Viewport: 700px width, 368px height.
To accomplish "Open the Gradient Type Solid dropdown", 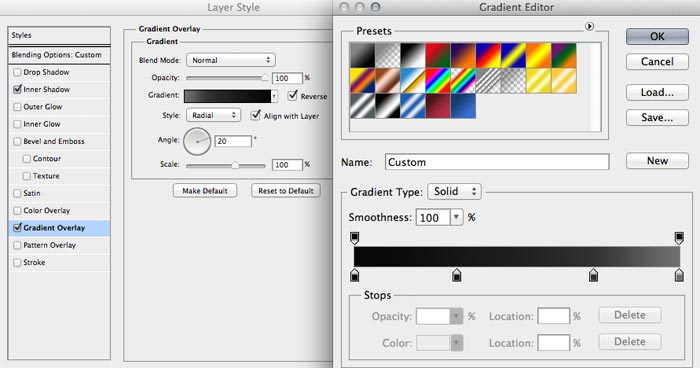I will [x=454, y=192].
